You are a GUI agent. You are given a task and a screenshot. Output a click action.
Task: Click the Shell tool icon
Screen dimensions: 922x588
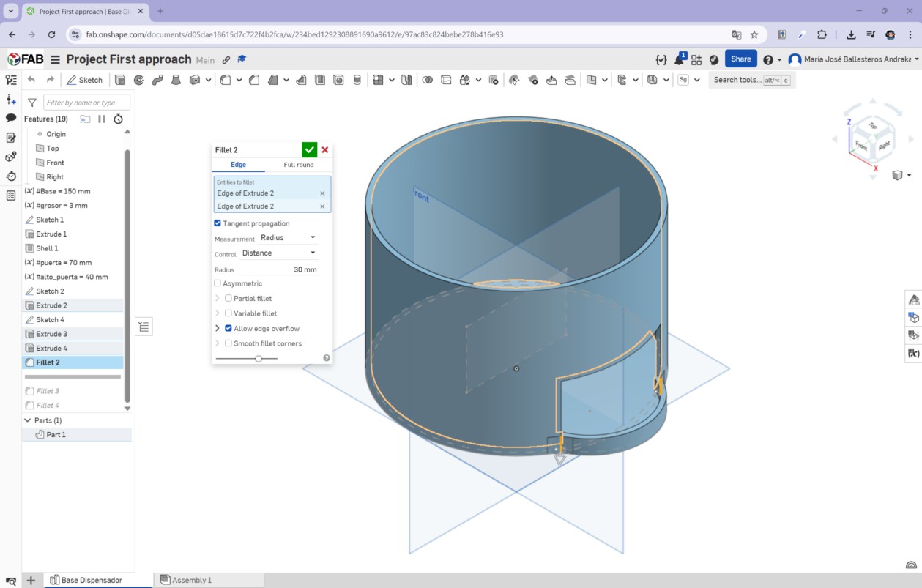click(x=319, y=80)
